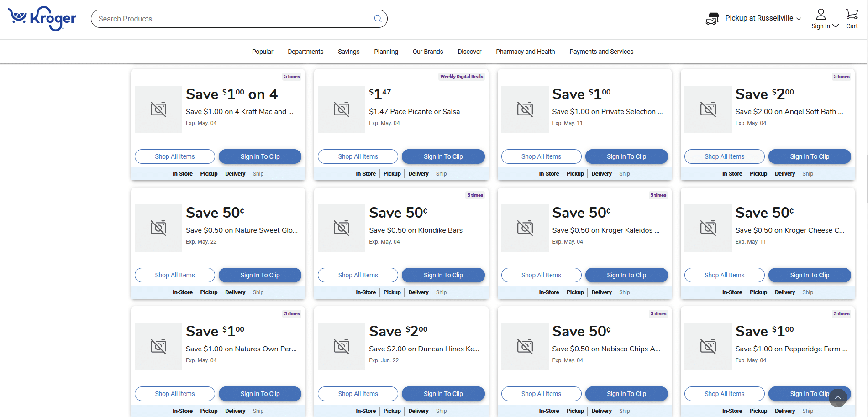
Task: Open the Departments menu
Action: click(x=305, y=52)
